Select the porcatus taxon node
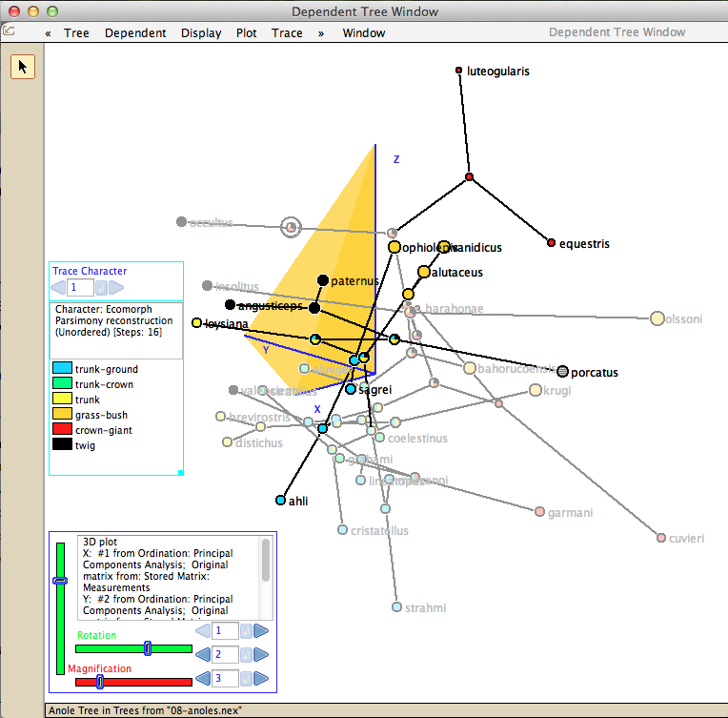The image size is (728, 718). coord(562,371)
